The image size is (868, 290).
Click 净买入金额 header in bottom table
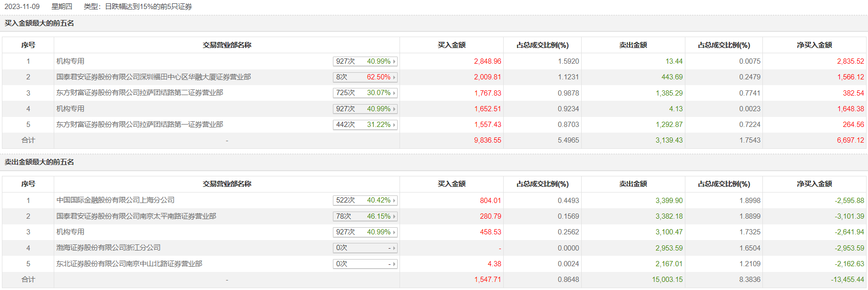(x=814, y=184)
